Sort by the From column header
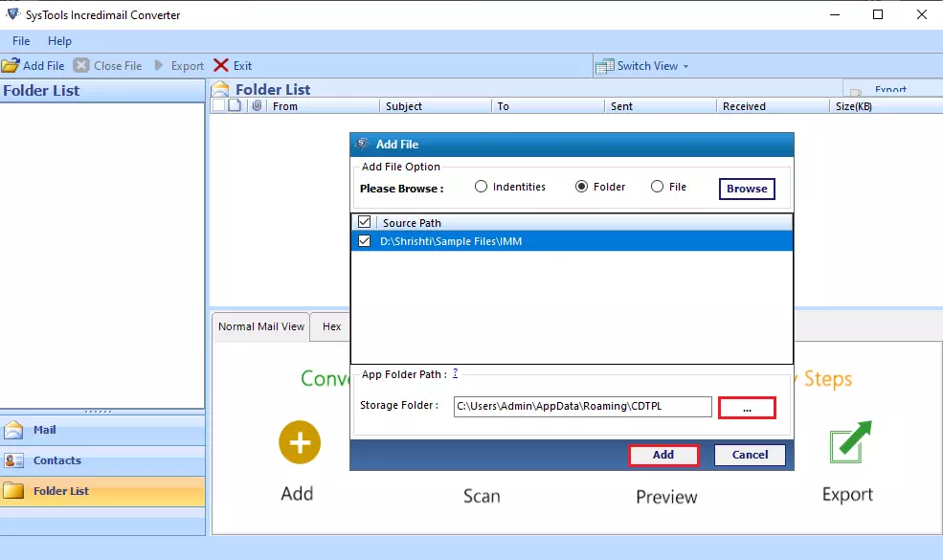This screenshot has height=560, width=943. coord(325,106)
